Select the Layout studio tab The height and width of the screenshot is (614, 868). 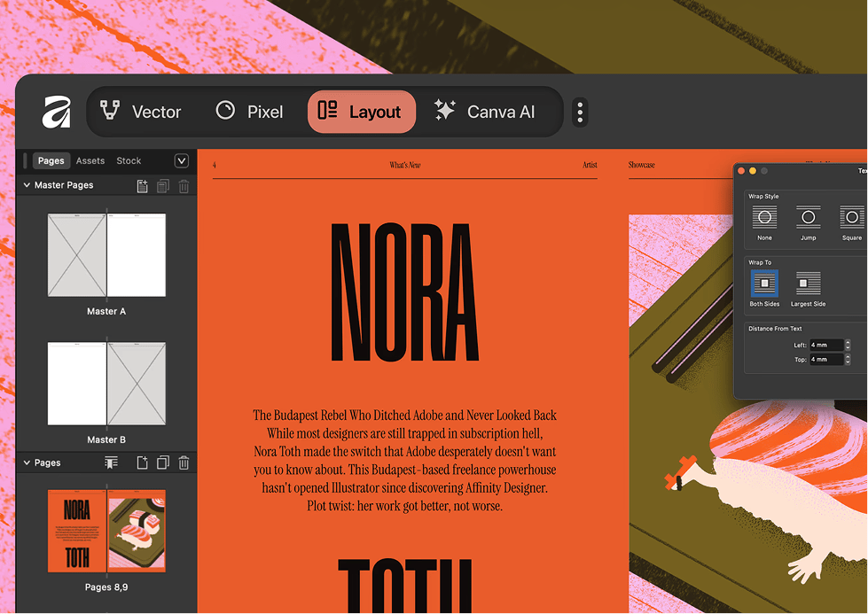(x=362, y=112)
